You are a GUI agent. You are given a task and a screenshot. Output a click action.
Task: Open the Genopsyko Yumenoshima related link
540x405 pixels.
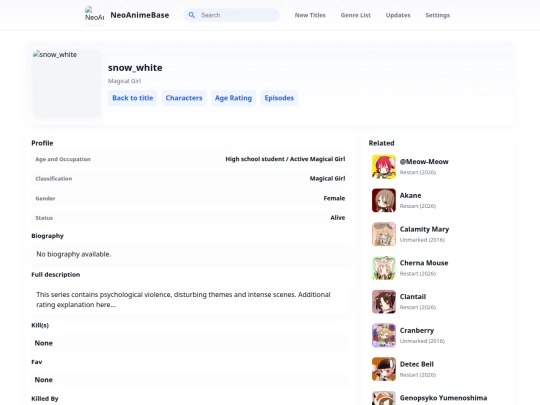click(x=443, y=398)
